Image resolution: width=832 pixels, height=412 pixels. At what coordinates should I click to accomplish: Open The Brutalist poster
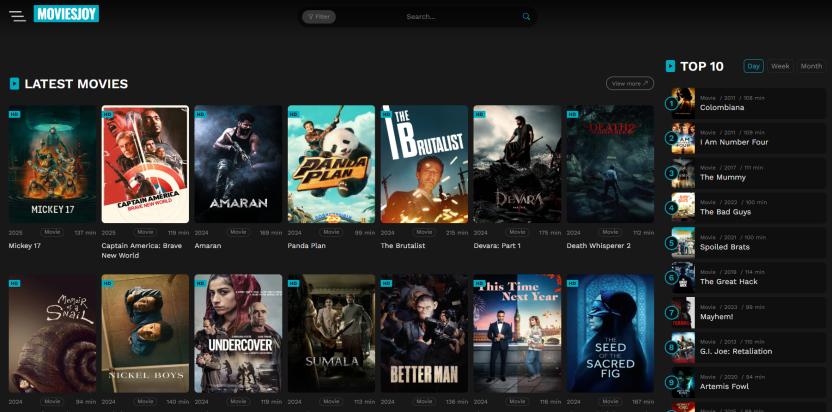424,164
